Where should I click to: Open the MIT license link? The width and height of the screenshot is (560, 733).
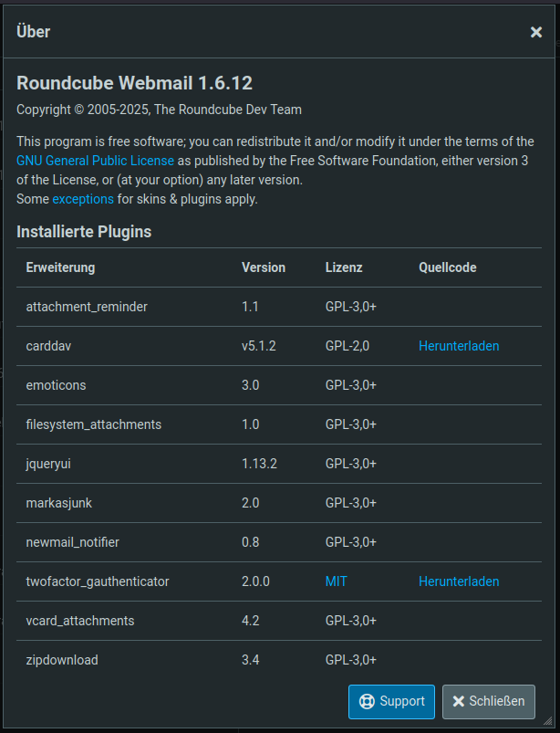pyautogui.click(x=337, y=581)
